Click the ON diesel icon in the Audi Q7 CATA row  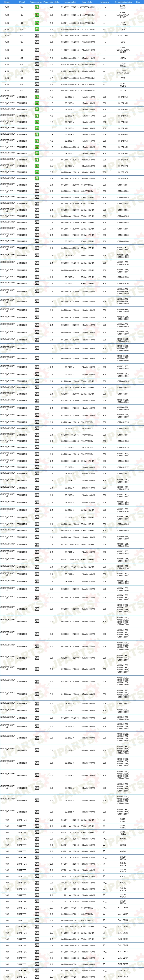[x=37, y=58]
